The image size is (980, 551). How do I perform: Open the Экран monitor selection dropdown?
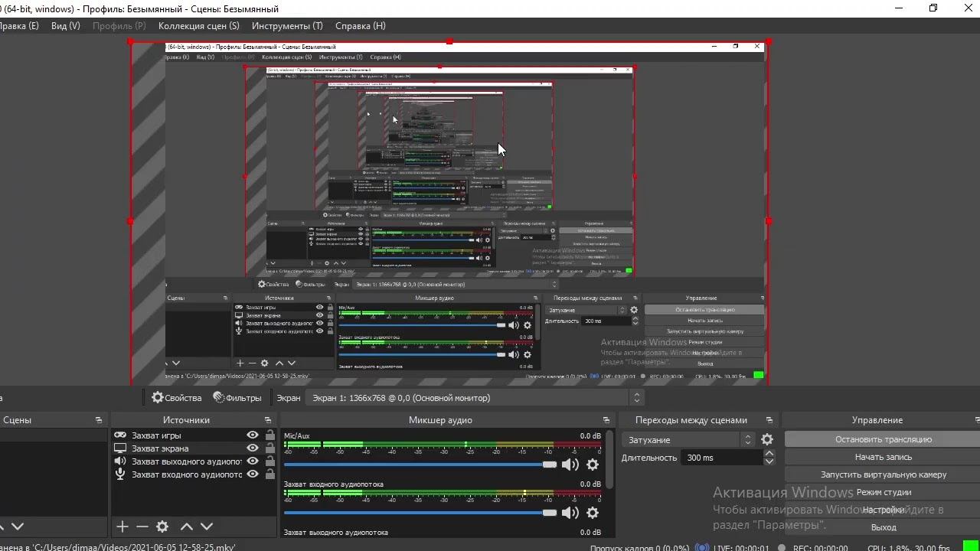475,398
